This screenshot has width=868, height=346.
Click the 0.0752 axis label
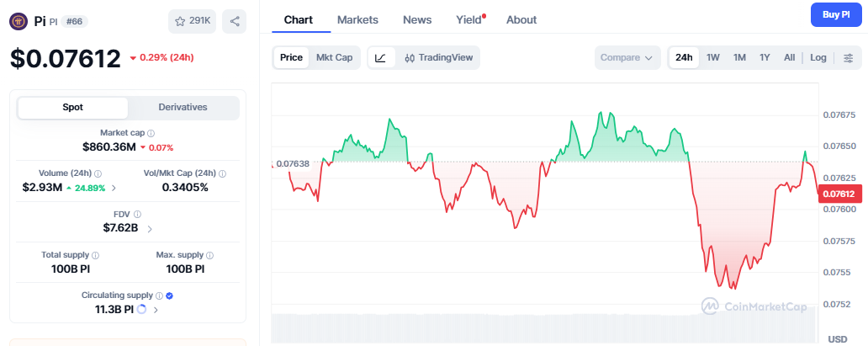[837, 304]
